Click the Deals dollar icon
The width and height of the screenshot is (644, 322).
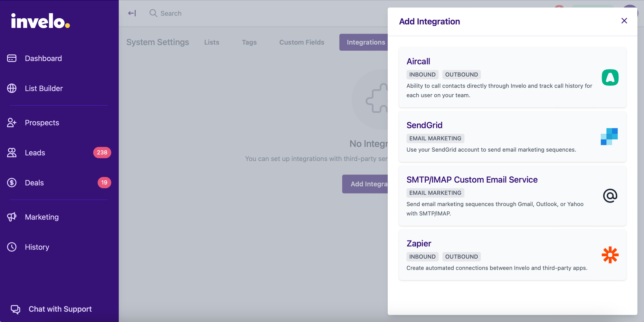coord(12,183)
